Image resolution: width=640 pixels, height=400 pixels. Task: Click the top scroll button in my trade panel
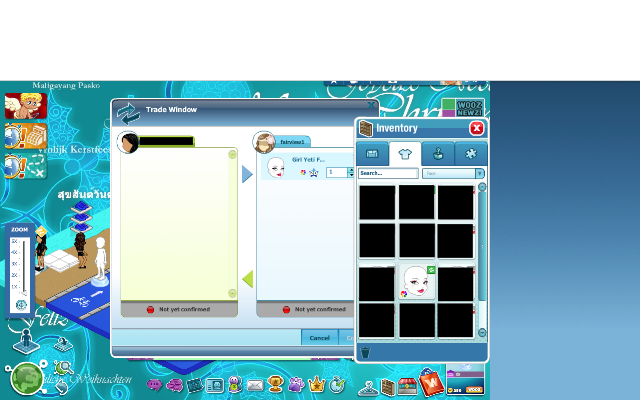(232, 154)
